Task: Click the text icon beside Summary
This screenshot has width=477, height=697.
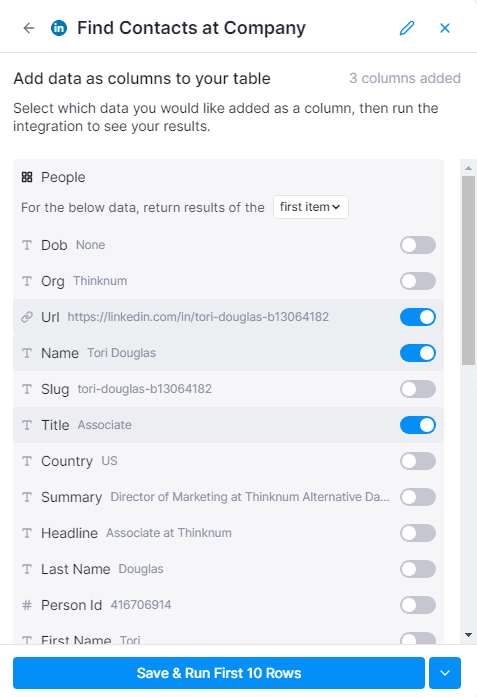Action: click(27, 497)
